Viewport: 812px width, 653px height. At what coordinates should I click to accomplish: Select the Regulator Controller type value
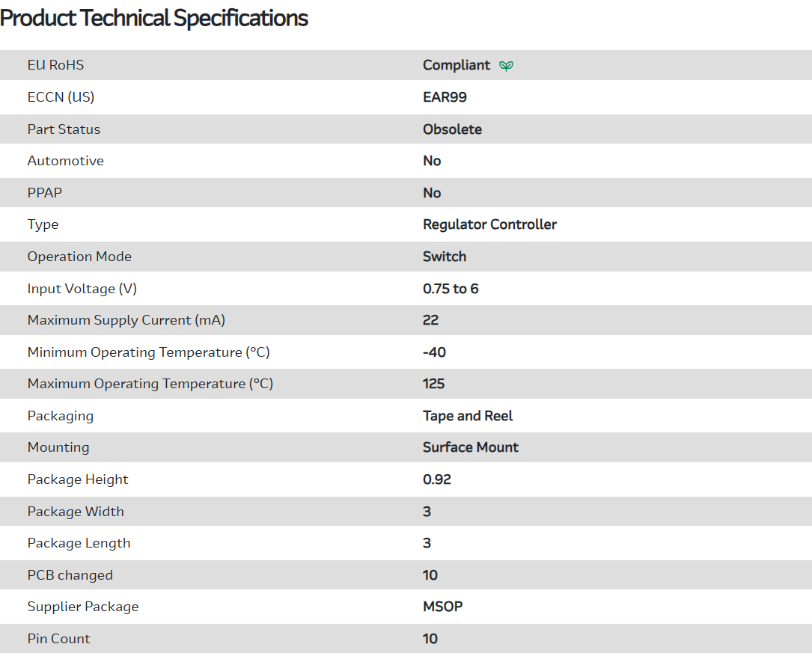(x=489, y=224)
